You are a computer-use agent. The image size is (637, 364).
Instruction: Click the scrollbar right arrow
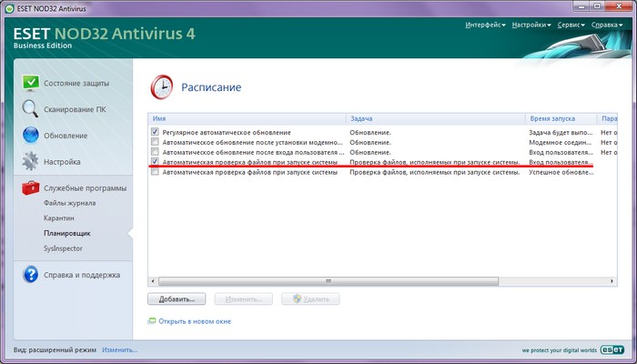tap(612, 281)
